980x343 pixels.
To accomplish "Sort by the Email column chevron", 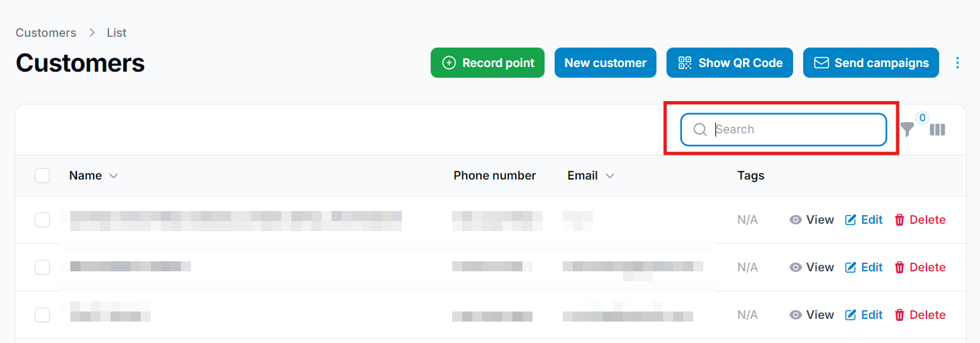I will [610, 176].
